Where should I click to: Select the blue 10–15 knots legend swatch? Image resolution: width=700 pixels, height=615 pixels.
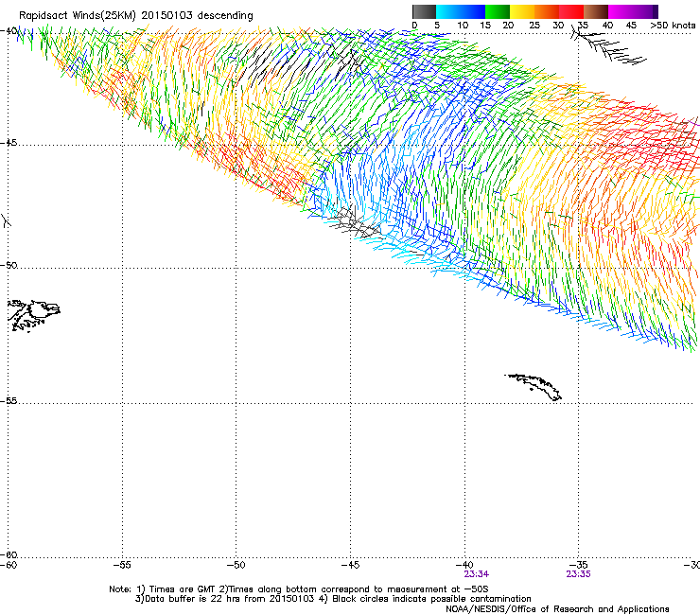[x=473, y=11]
